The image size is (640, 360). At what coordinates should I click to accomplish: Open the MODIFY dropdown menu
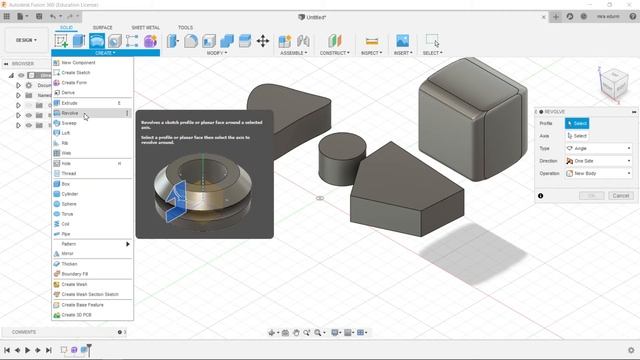point(217,53)
